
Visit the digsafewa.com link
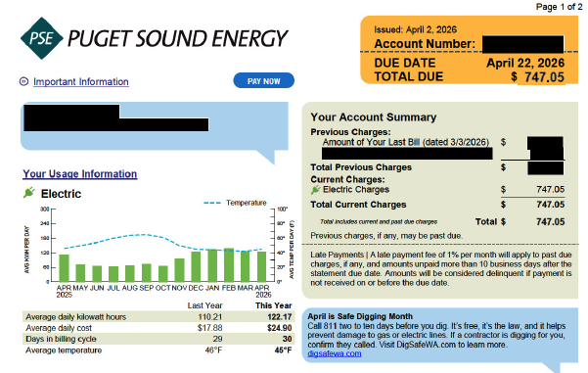point(335,353)
